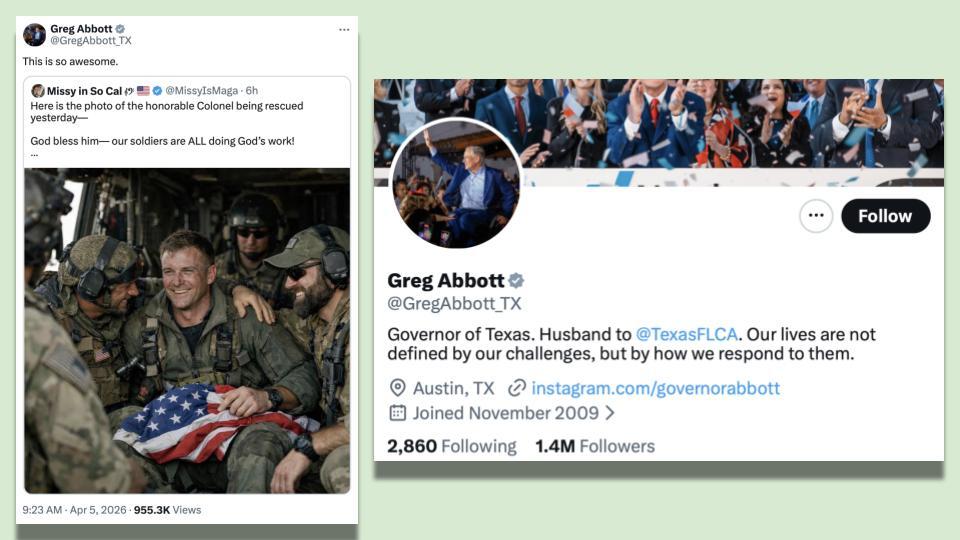Follow Greg Abbott's account
This screenshot has height=540, width=960.
(885, 216)
